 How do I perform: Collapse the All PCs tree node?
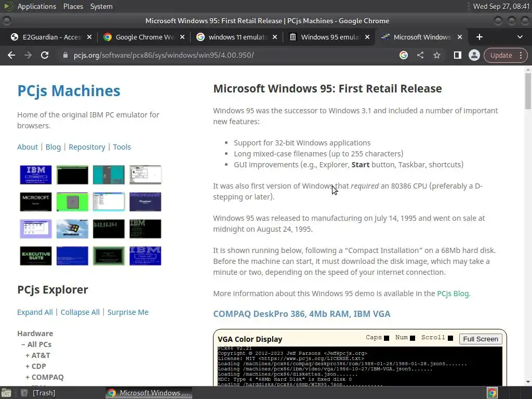click(x=37, y=344)
